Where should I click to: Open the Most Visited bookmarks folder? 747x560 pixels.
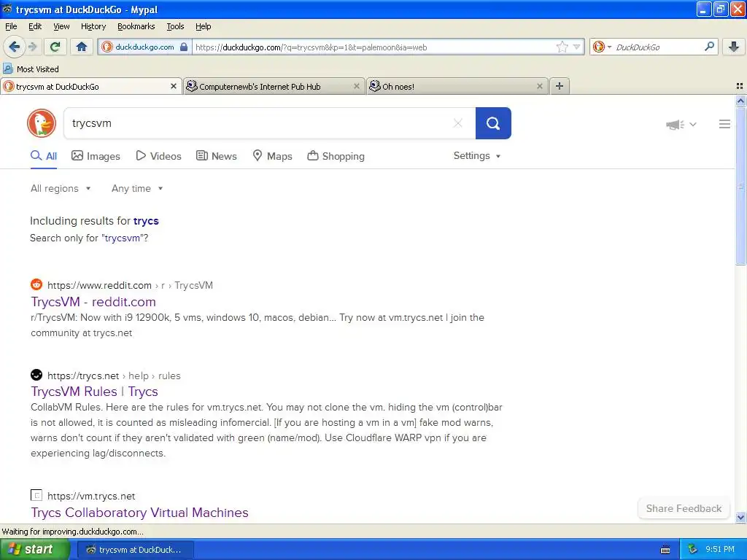click(31, 69)
